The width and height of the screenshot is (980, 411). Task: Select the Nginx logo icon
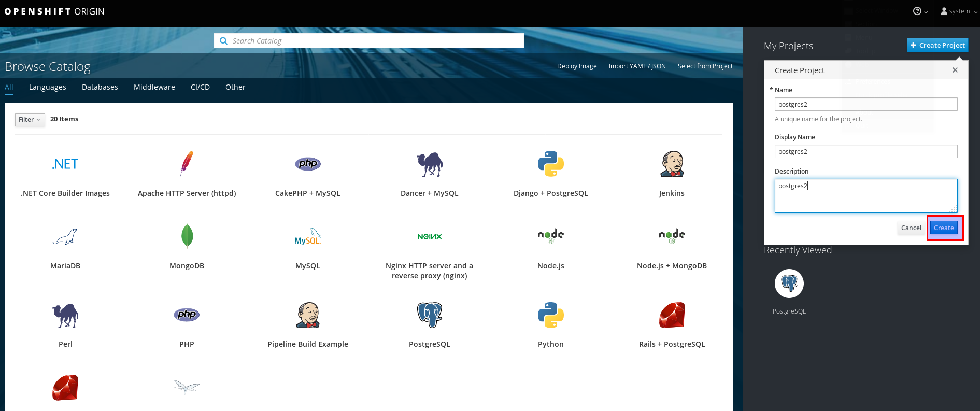pyautogui.click(x=430, y=236)
